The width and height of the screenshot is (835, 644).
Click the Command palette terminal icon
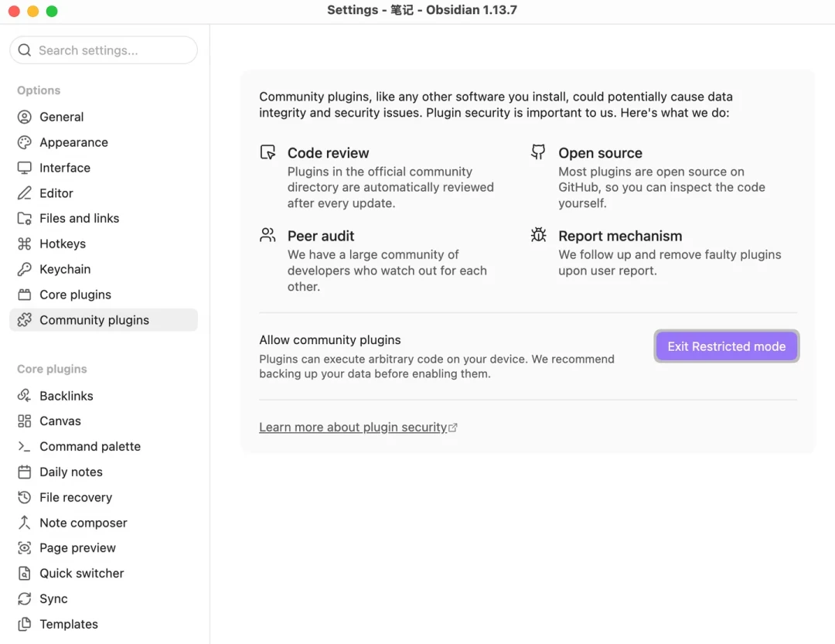click(25, 446)
